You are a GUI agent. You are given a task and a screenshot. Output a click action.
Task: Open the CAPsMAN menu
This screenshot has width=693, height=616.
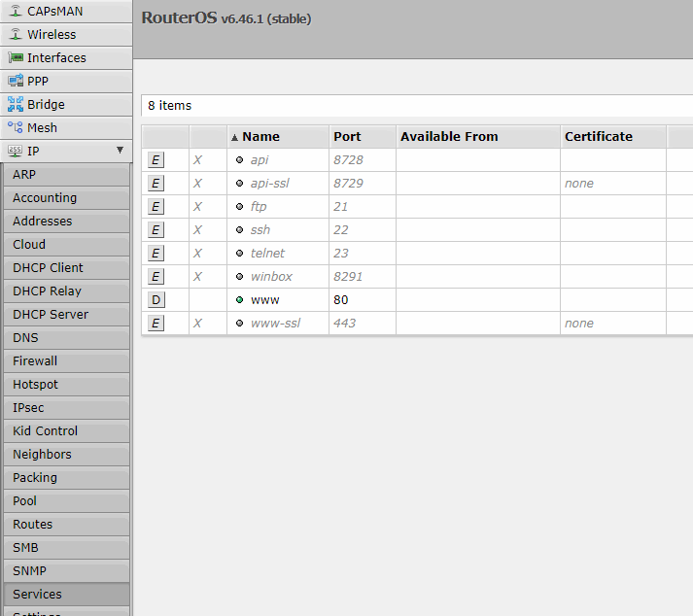[66, 11]
